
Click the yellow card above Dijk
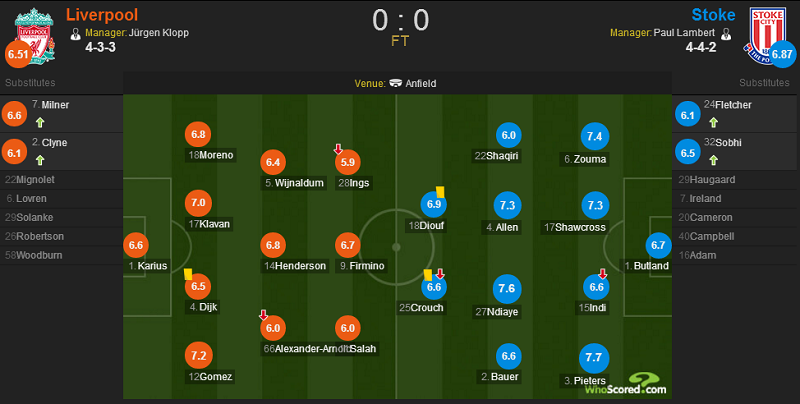point(187,273)
